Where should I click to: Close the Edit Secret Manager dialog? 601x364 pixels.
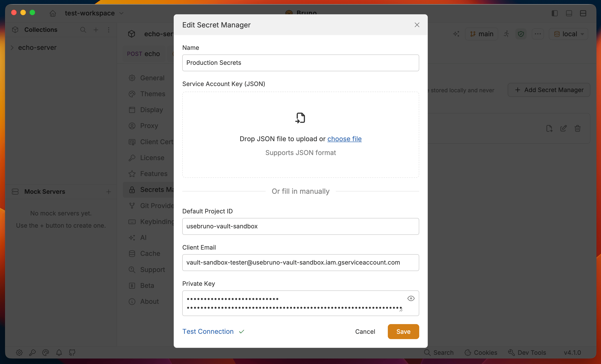pyautogui.click(x=417, y=25)
